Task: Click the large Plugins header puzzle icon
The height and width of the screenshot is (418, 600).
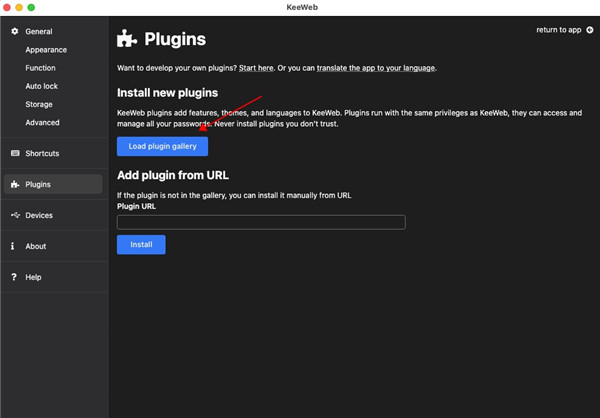Action: click(x=127, y=40)
